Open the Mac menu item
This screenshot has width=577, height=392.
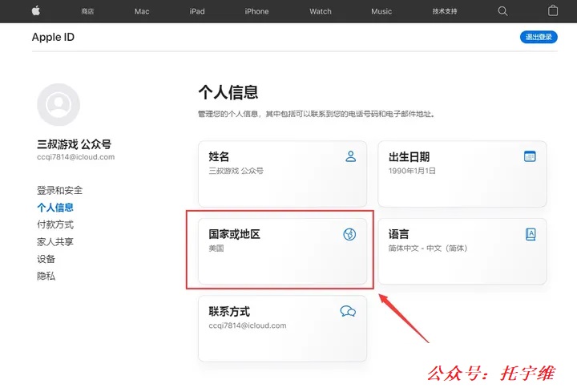coord(142,11)
